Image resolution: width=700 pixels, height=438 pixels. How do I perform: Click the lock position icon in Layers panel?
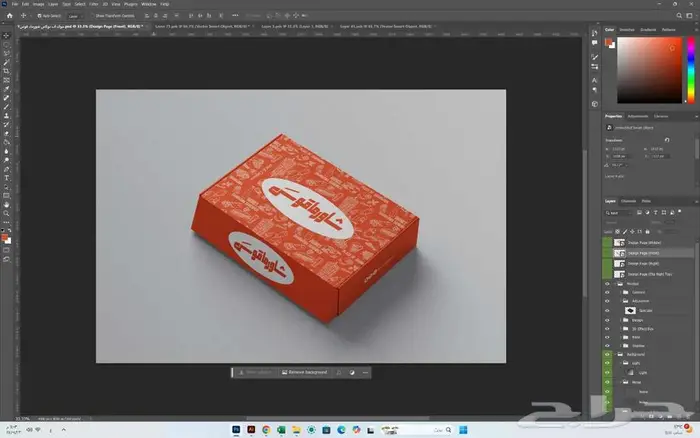point(632,232)
